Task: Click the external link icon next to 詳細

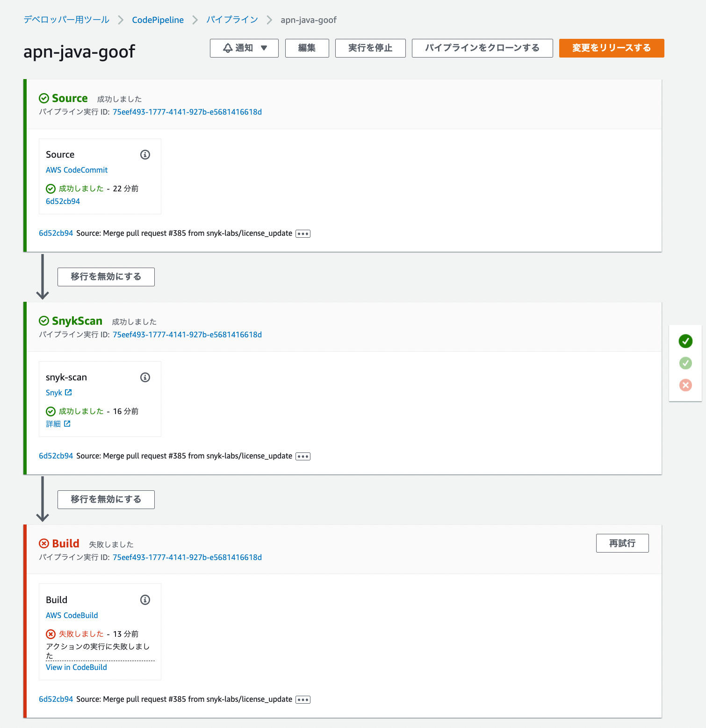Action: (68, 424)
